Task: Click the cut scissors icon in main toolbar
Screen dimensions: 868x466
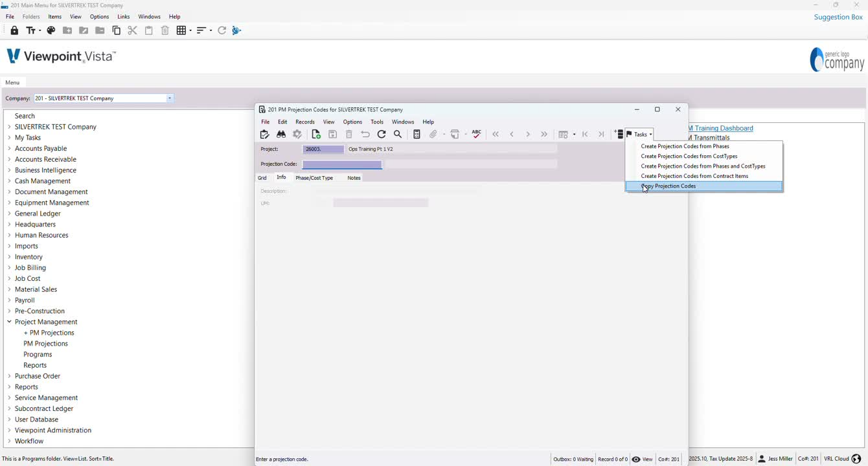Action: [x=133, y=30]
